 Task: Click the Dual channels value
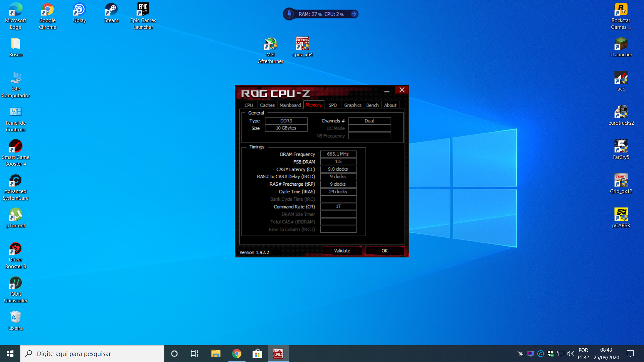369,121
